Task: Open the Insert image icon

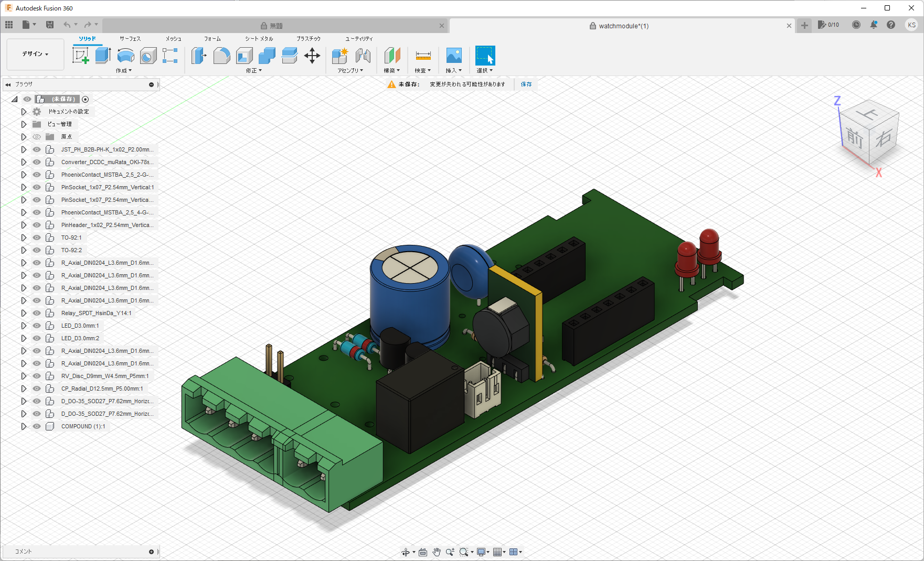Action: 453,56
